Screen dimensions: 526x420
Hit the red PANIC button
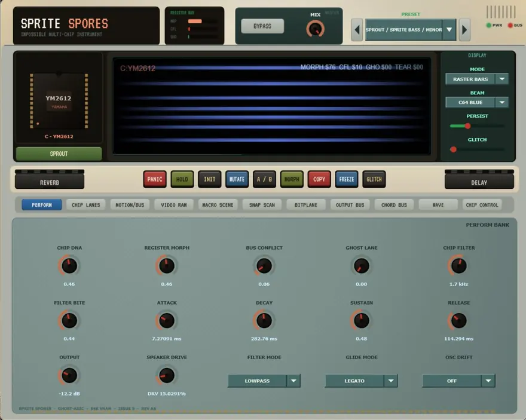(155, 179)
